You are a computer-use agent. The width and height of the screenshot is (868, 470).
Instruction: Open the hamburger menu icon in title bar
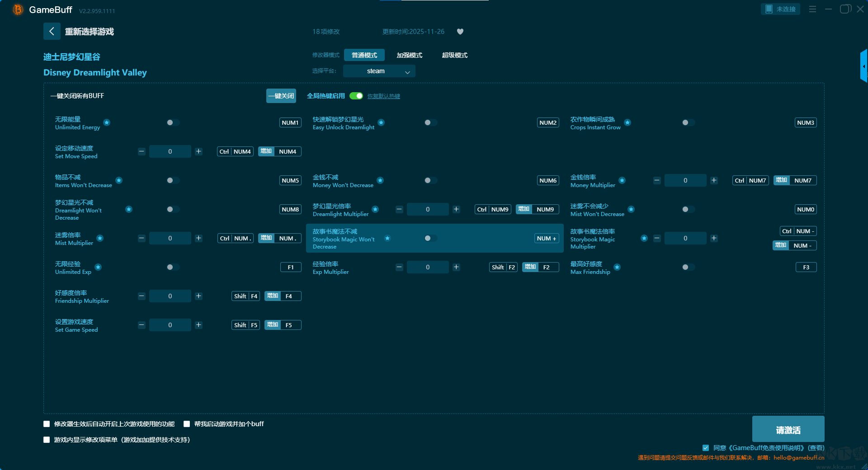(812, 9)
